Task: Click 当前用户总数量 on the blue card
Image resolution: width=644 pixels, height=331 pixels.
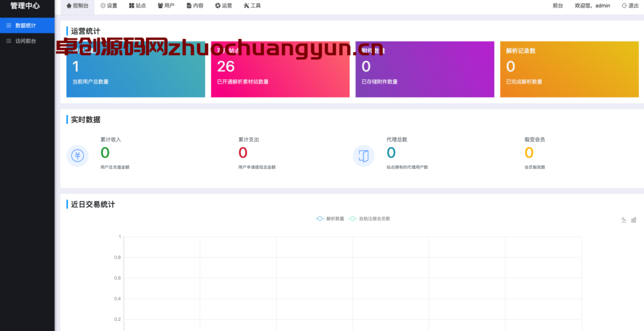Action: 91,82
